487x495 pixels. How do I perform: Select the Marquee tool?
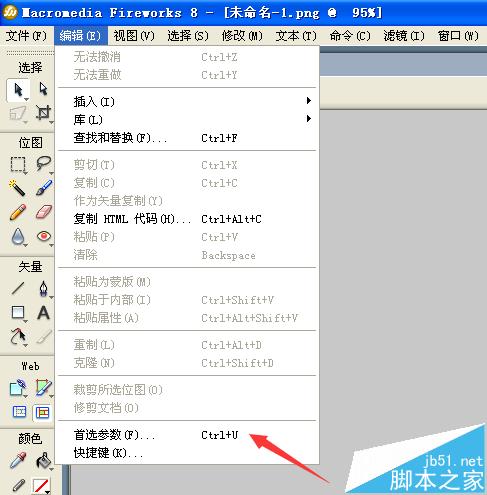[18, 164]
